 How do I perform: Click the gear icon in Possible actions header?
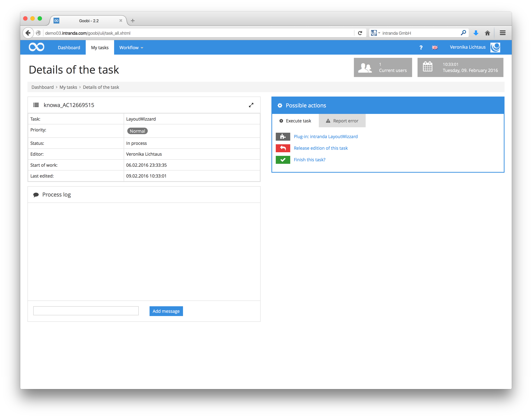(x=280, y=105)
